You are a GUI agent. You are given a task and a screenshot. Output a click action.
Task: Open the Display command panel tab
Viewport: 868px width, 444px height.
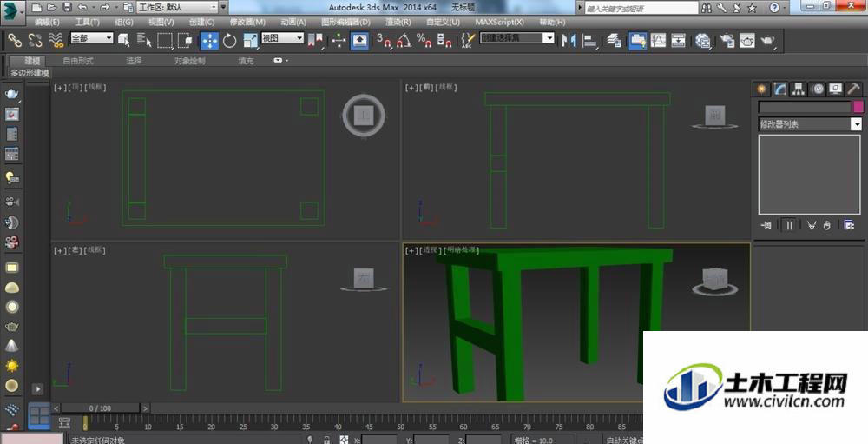click(x=835, y=89)
